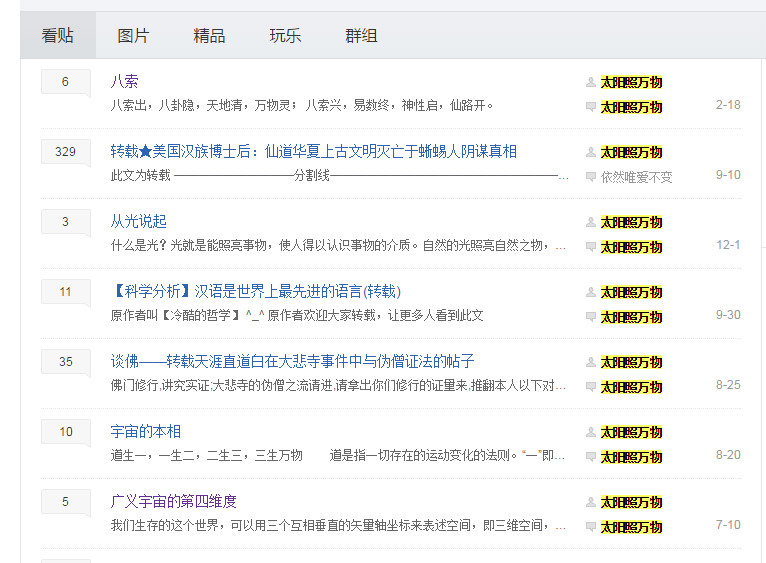Open author 太阳照万物 of 从光说起
Screen dimensions: 766x563
631,222
